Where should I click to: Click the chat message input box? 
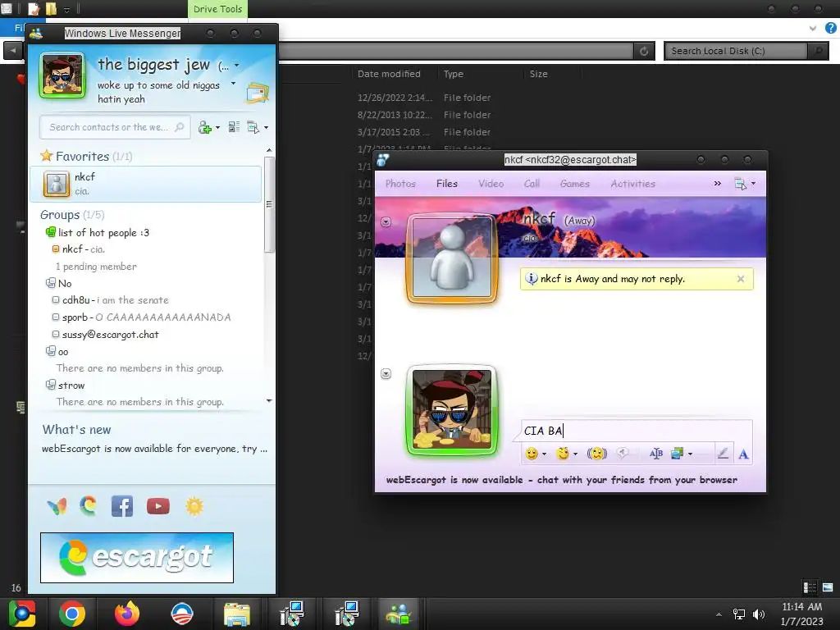click(636, 431)
